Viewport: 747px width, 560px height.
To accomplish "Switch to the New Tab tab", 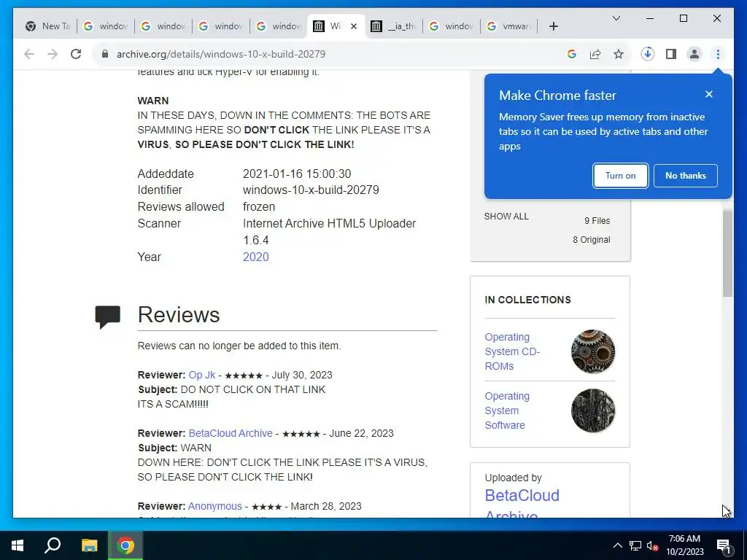I will click(x=47, y=26).
